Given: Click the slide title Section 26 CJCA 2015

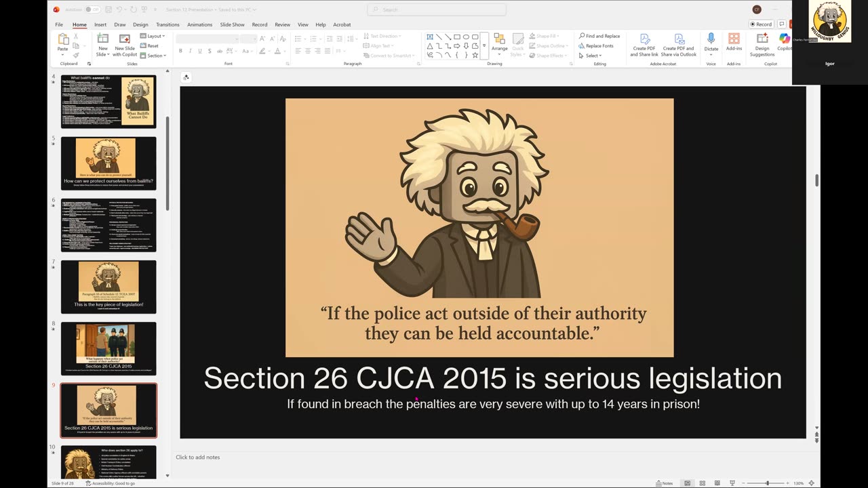Looking at the screenshot, I should tap(493, 378).
